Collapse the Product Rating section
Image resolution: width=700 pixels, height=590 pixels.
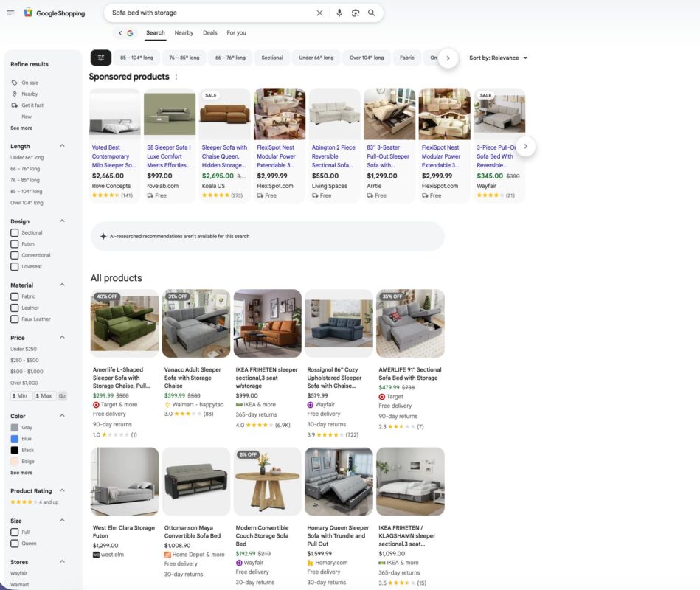62,490
